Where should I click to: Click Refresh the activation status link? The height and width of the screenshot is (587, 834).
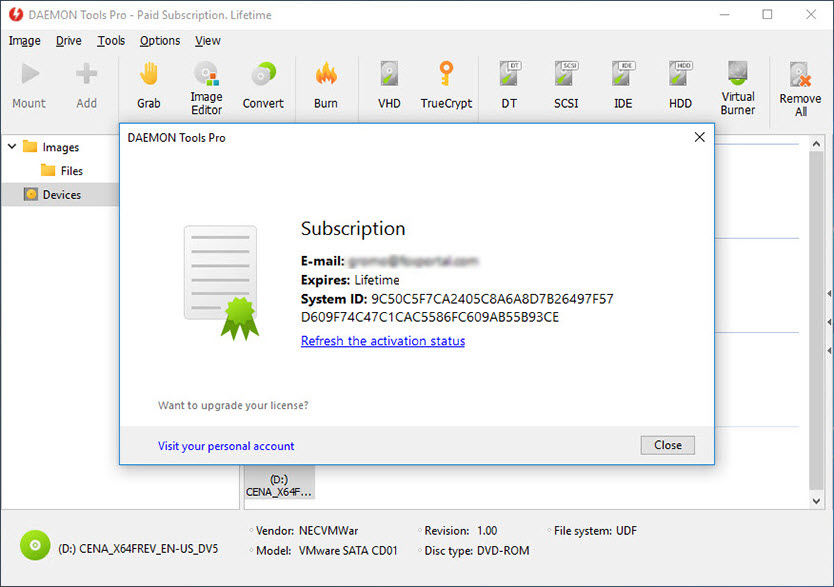383,341
